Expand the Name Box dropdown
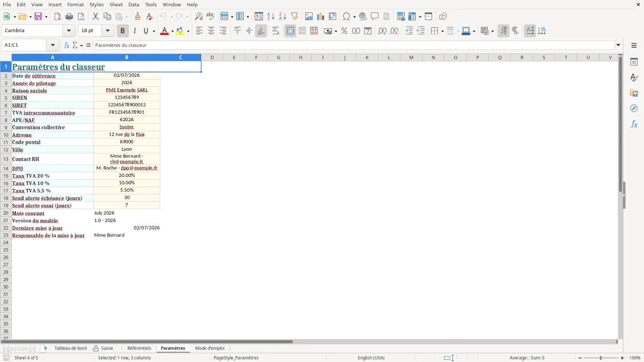This screenshot has height=362, width=644. (53, 45)
